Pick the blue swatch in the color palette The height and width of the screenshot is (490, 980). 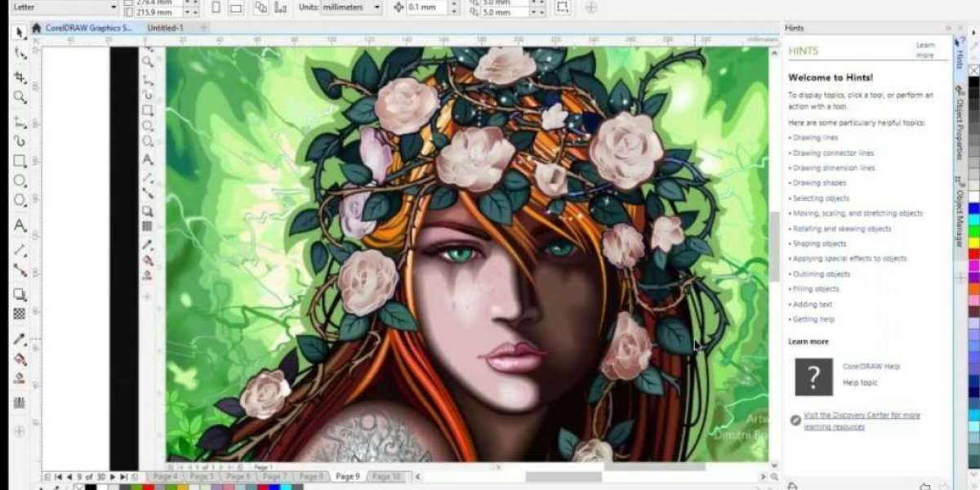click(x=973, y=208)
